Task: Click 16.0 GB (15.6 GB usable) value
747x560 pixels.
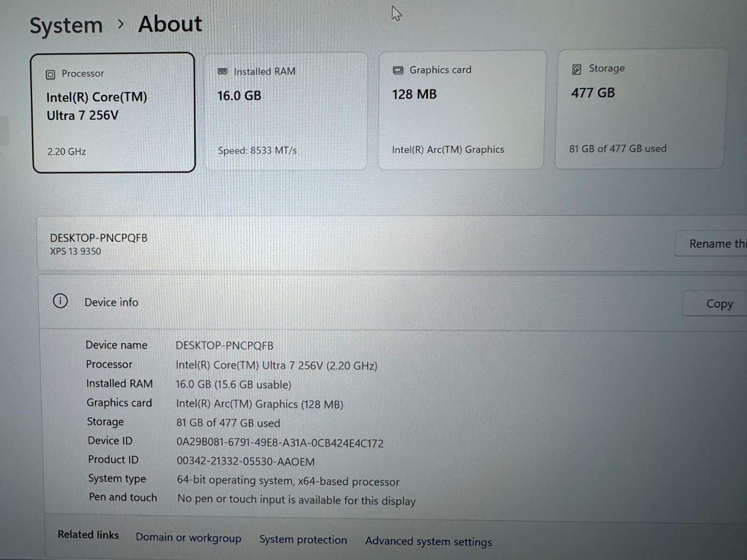Action: click(233, 385)
